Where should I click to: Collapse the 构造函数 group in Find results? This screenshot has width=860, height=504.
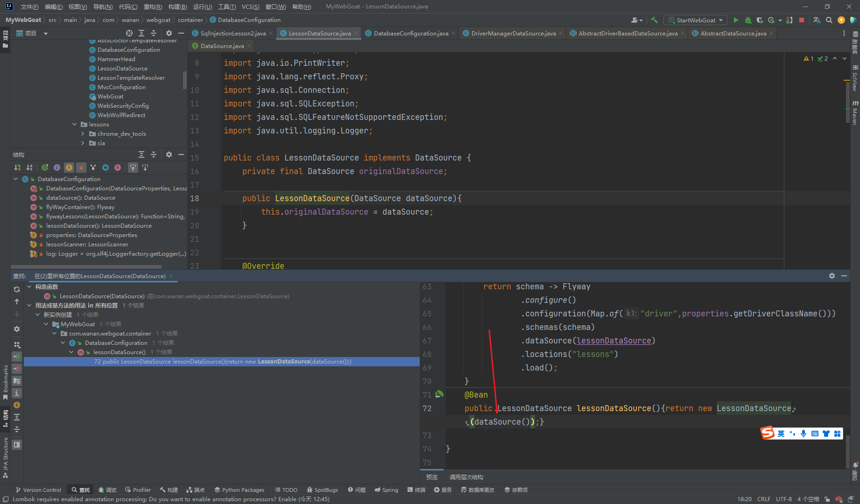(29, 287)
